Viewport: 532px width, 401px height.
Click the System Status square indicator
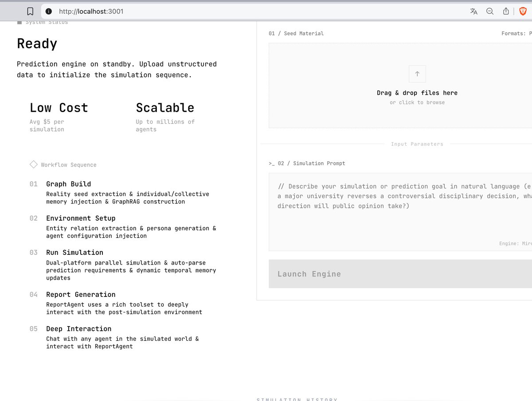[20, 22]
